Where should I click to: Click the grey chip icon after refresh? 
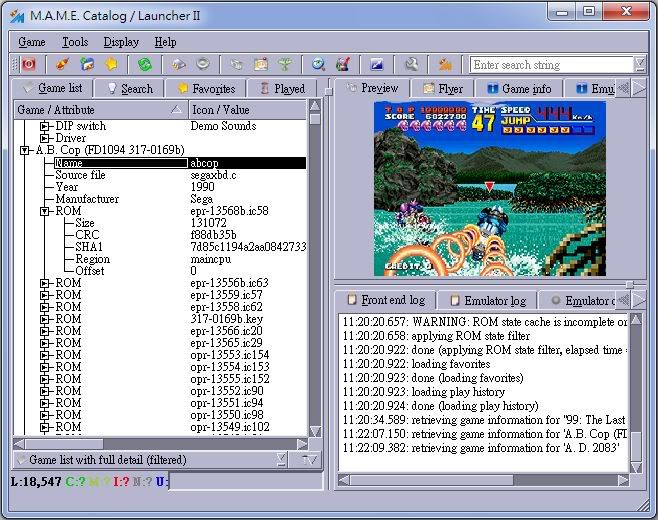click(179, 65)
